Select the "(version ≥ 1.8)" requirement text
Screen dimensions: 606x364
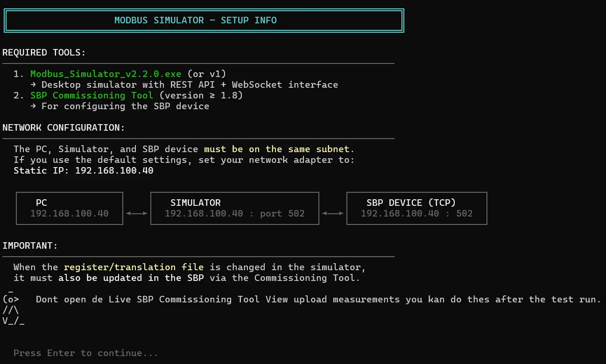coord(201,95)
